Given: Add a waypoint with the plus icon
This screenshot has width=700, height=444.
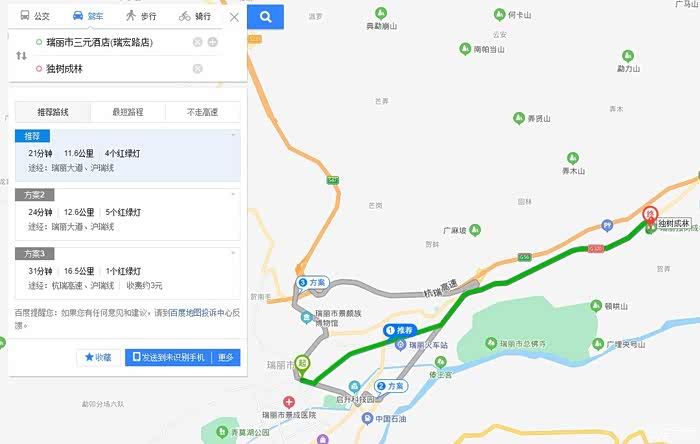Looking at the screenshot, I should pos(212,42).
